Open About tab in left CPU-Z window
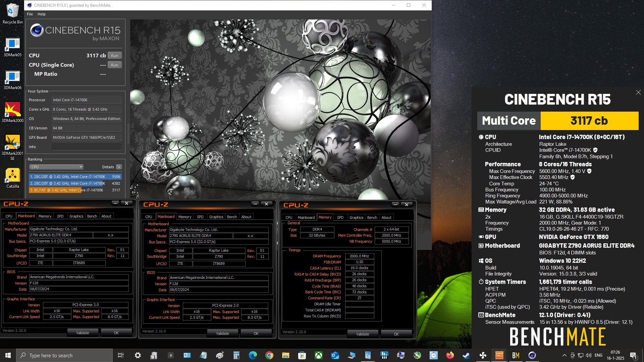Image resolution: width=644 pixels, height=362 pixels. pyautogui.click(x=106, y=216)
